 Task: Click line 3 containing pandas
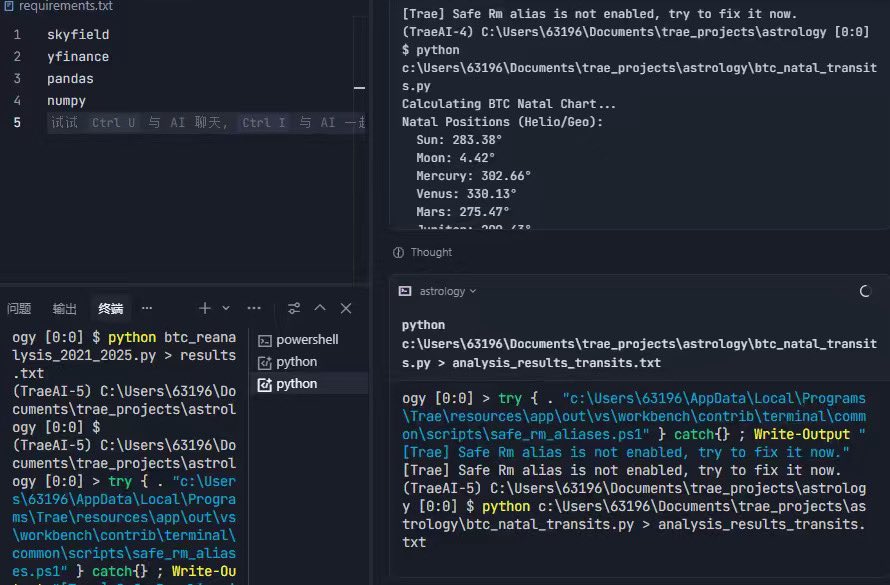(70, 78)
